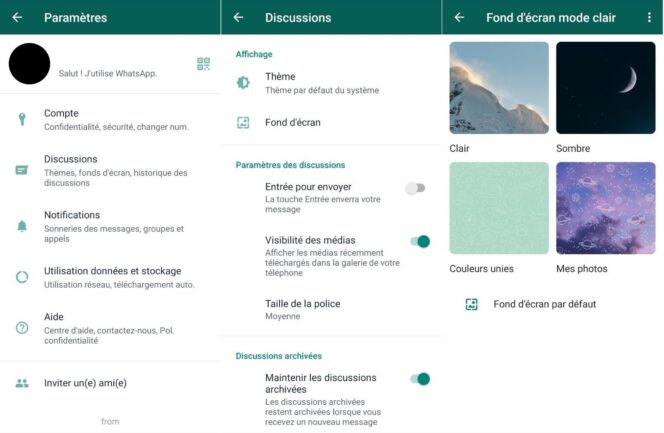The width and height of the screenshot is (664, 433).
Task: Click the Fond d'écran picture icon
Action: coord(243,123)
